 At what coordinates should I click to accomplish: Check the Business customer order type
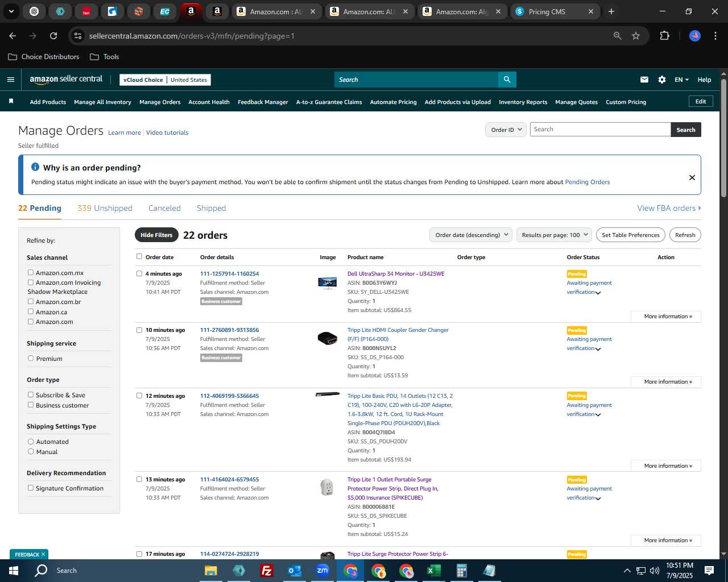[31, 405]
